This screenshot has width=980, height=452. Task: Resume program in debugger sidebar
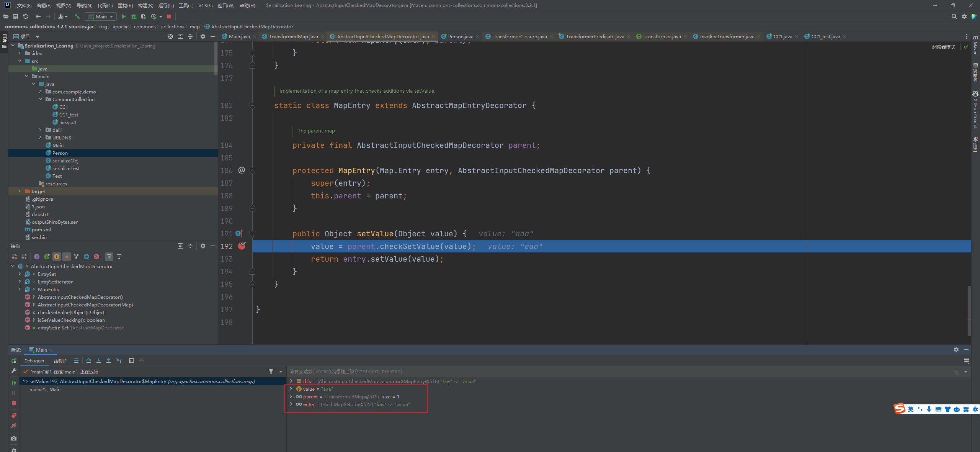[x=14, y=382]
